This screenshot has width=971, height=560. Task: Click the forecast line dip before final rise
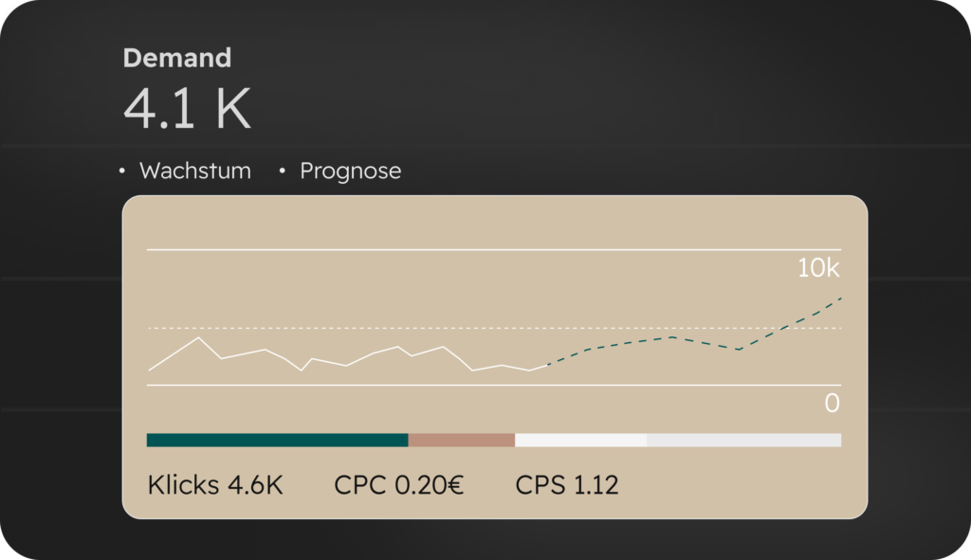click(x=739, y=350)
